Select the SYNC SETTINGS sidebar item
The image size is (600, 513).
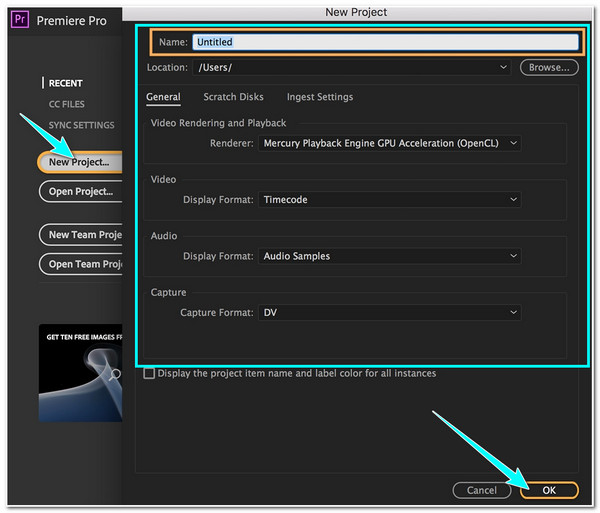click(82, 125)
